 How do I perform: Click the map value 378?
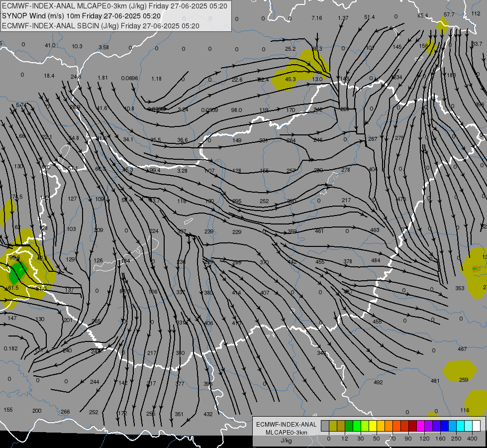[x=348, y=261]
